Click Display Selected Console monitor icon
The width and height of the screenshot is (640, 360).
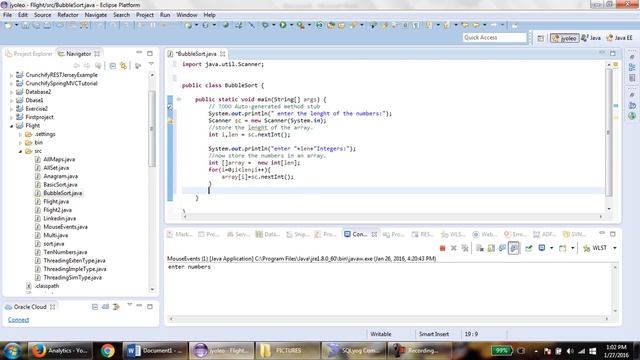tap(542, 248)
